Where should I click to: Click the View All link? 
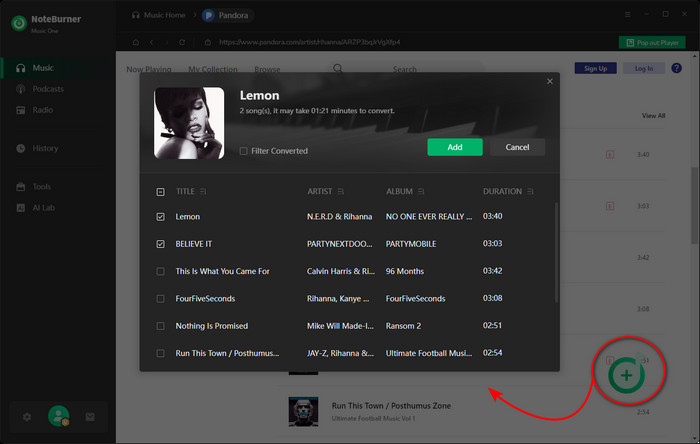coord(653,116)
